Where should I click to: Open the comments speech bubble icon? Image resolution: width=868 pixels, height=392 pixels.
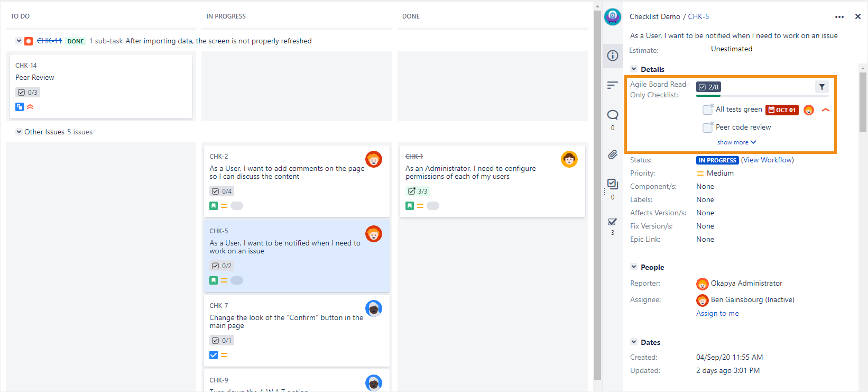(x=613, y=115)
